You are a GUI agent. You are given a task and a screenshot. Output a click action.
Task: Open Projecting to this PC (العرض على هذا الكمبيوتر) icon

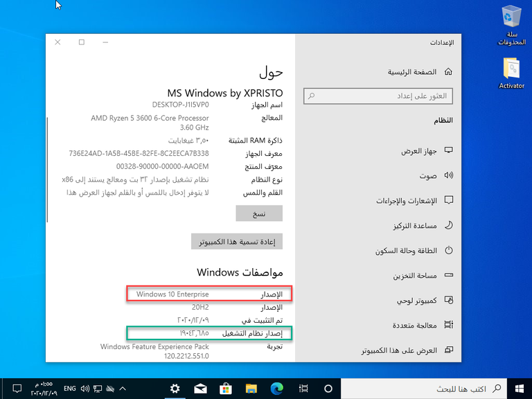point(449,350)
